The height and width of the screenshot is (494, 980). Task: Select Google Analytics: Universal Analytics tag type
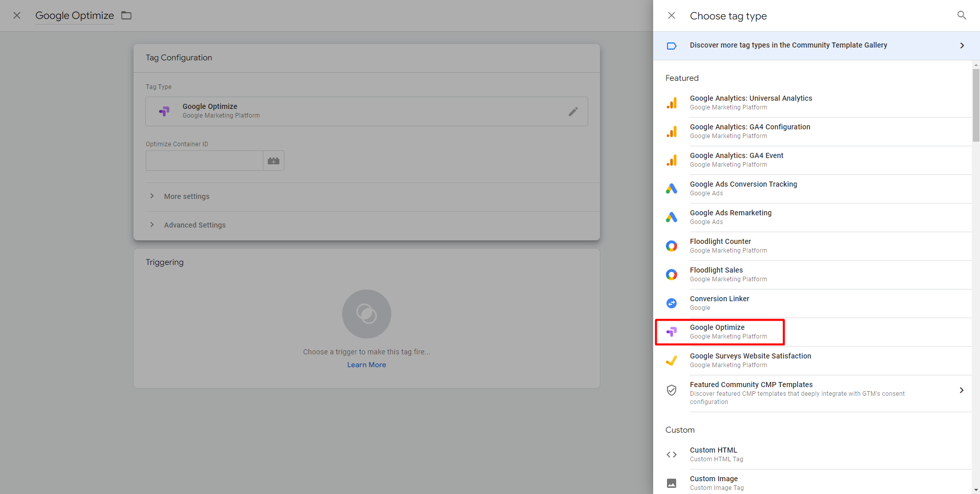(x=812, y=103)
